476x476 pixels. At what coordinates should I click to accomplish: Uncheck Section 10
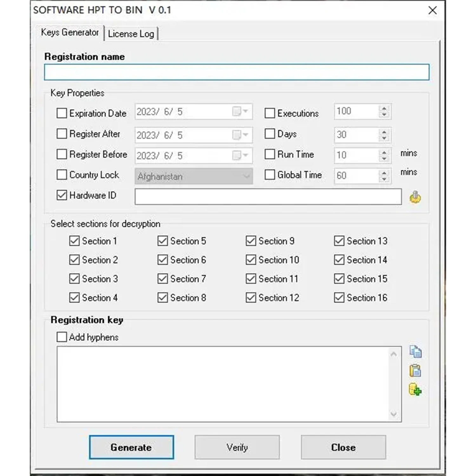251,260
